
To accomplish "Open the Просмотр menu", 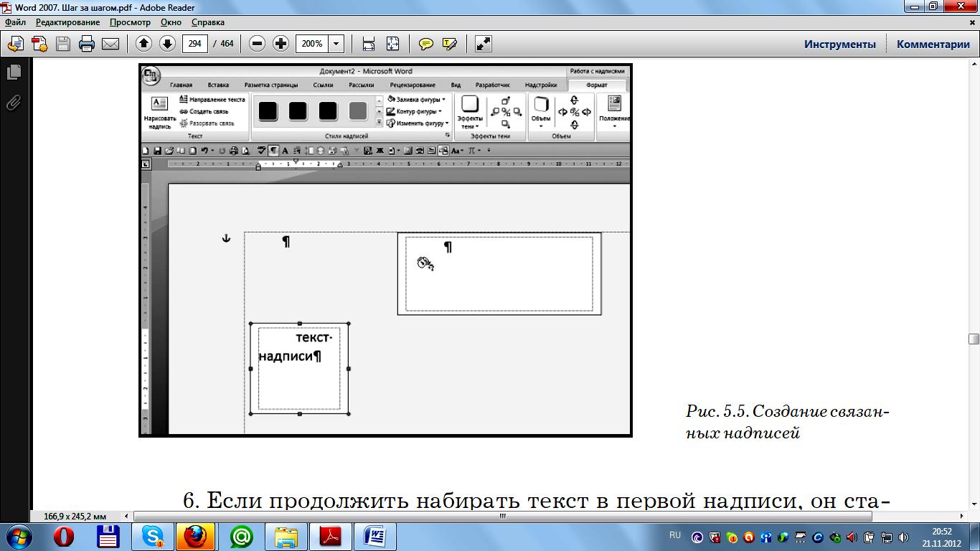I will (130, 22).
